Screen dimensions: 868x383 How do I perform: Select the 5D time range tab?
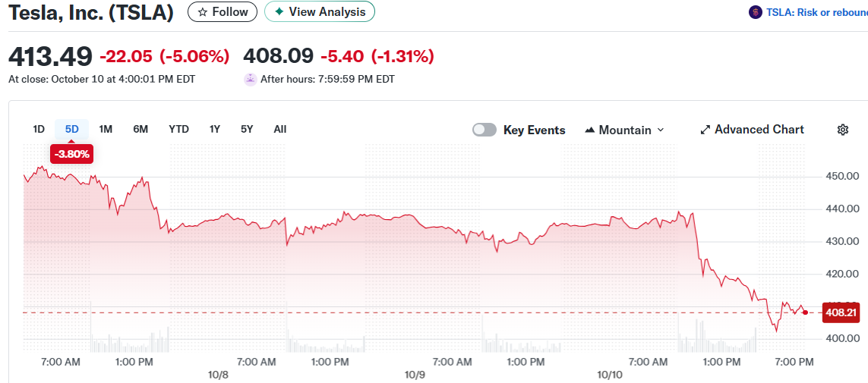tap(72, 129)
